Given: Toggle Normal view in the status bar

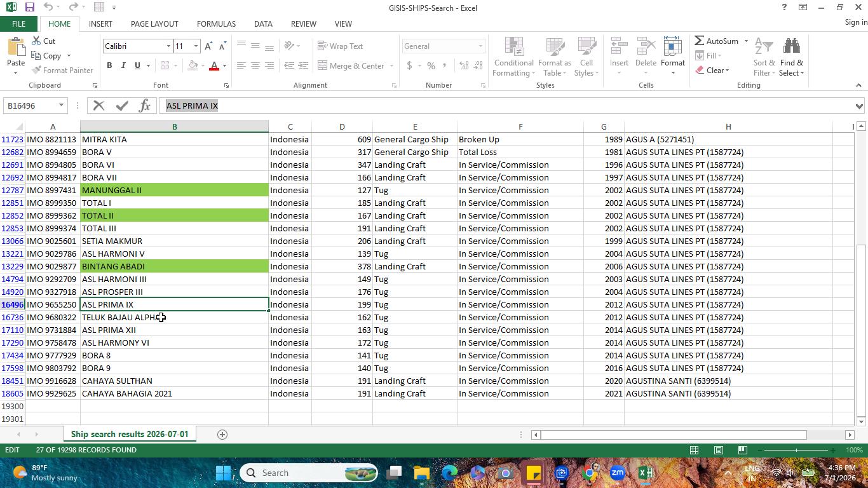Looking at the screenshot, I should point(694,450).
